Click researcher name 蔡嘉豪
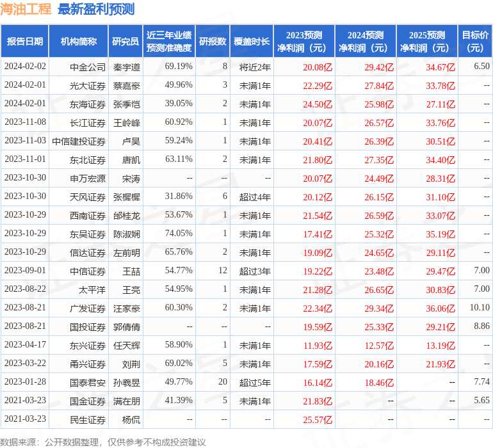The image size is (493, 448). coord(126,86)
